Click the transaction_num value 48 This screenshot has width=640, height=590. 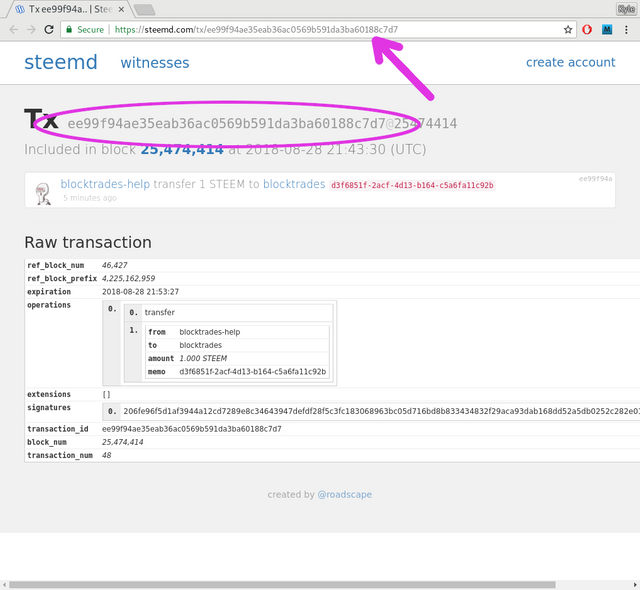107,455
